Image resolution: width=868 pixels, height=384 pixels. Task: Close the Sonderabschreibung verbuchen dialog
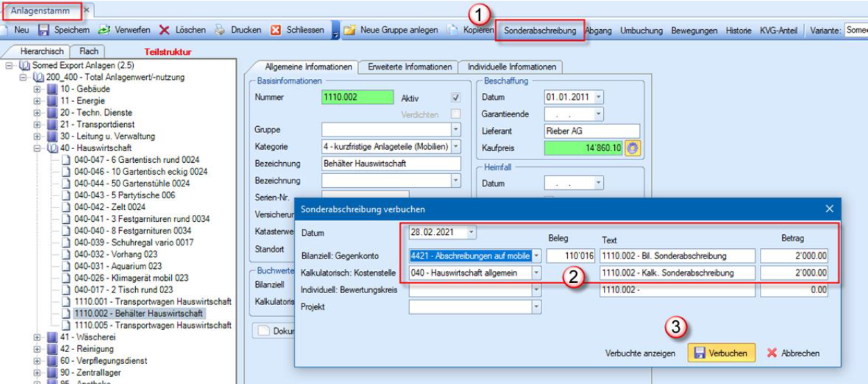(x=829, y=209)
